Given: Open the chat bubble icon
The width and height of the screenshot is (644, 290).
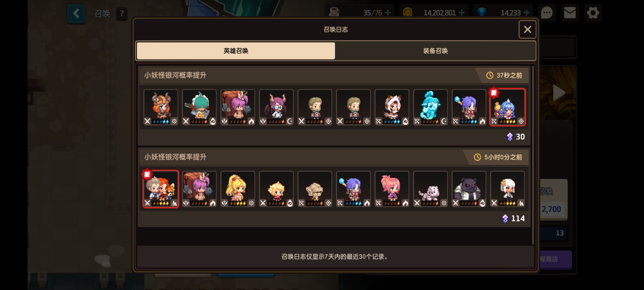Looking at the screenshot, I should (547, 12).
